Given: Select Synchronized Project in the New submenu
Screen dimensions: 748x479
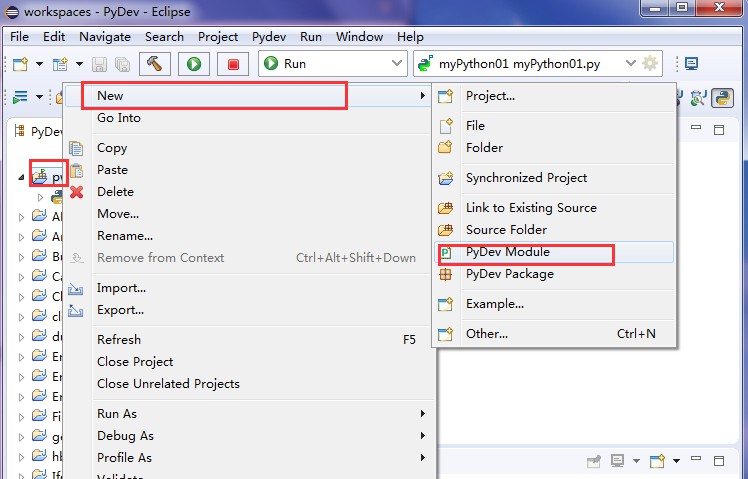Looking at the screenshot, I should (554, 178).
